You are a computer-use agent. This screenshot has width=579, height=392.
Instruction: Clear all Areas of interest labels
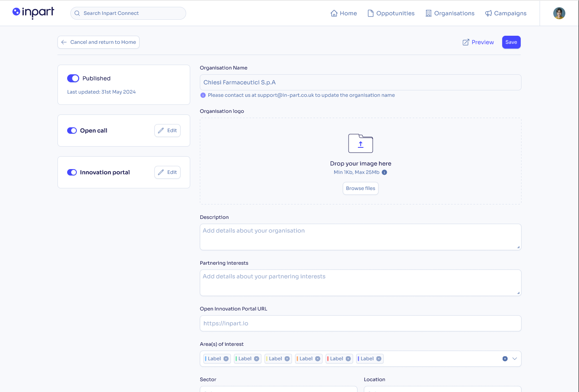click(505, 359)
